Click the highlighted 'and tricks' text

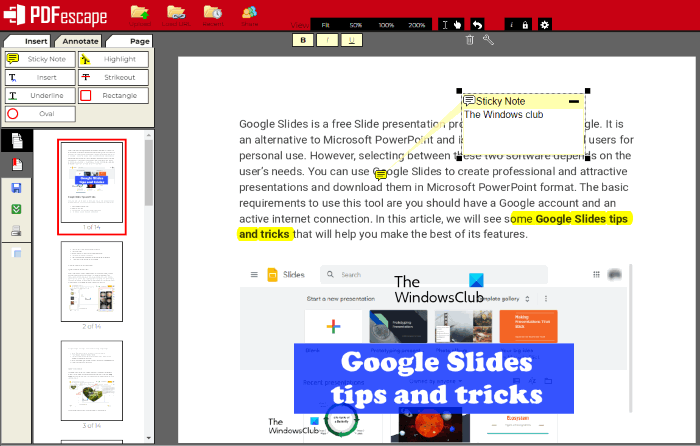[x=264, y=234]
